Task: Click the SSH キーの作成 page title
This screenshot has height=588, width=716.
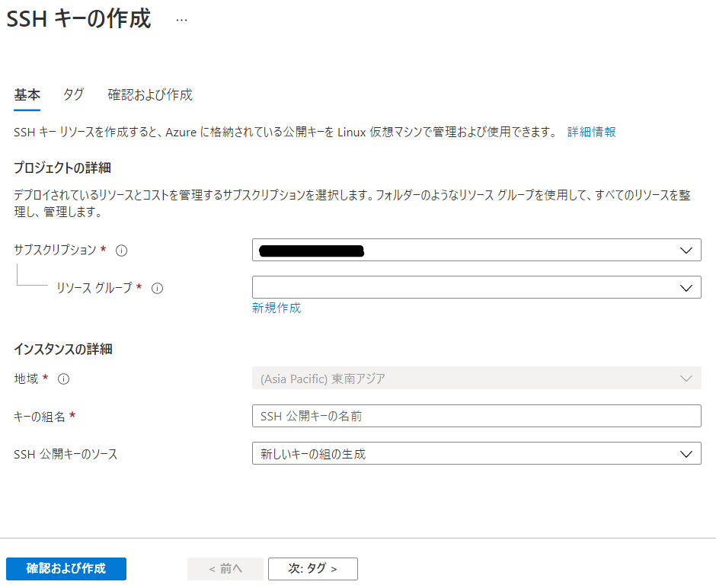Action: 78,19
